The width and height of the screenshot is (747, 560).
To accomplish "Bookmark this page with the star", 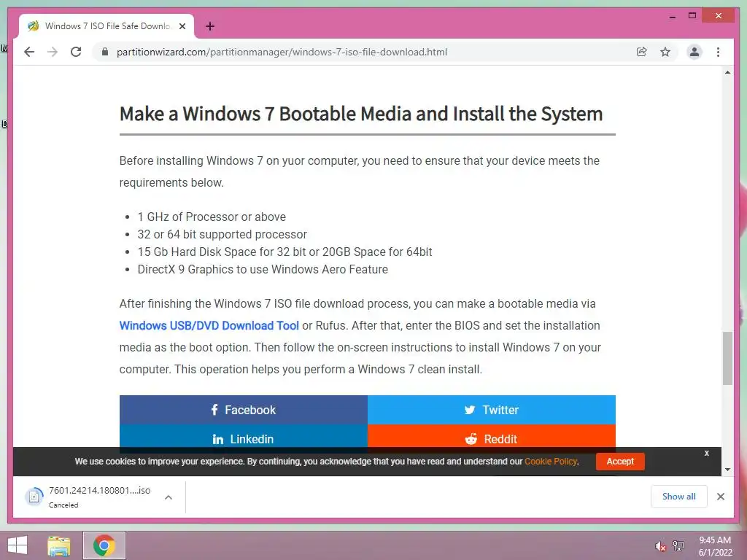I will [x=665, y=52].
